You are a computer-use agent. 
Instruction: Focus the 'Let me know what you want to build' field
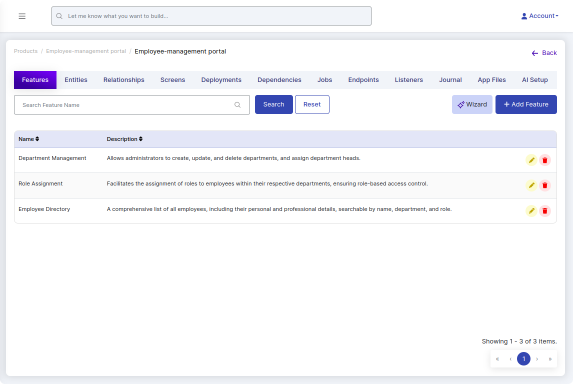[211, 16]
